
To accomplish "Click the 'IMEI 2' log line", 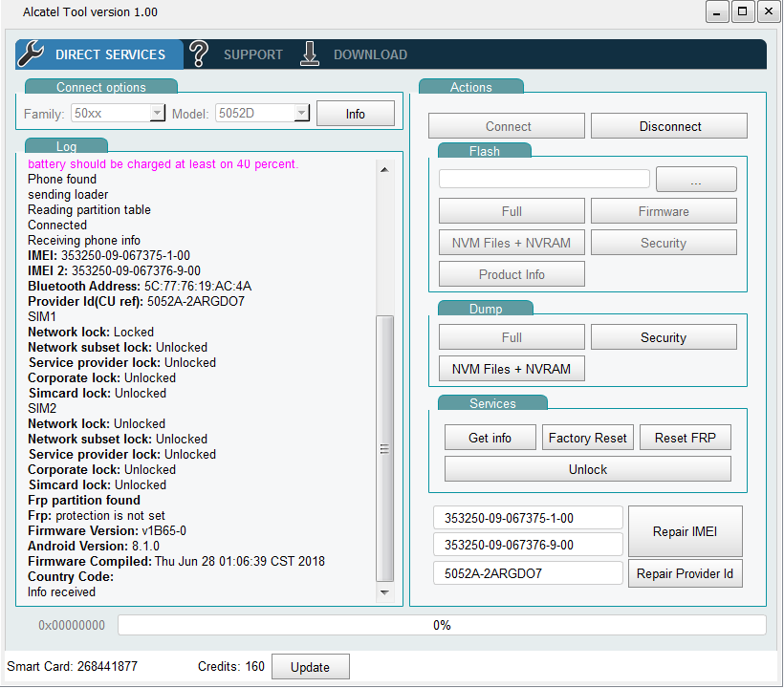I will 114,270.
